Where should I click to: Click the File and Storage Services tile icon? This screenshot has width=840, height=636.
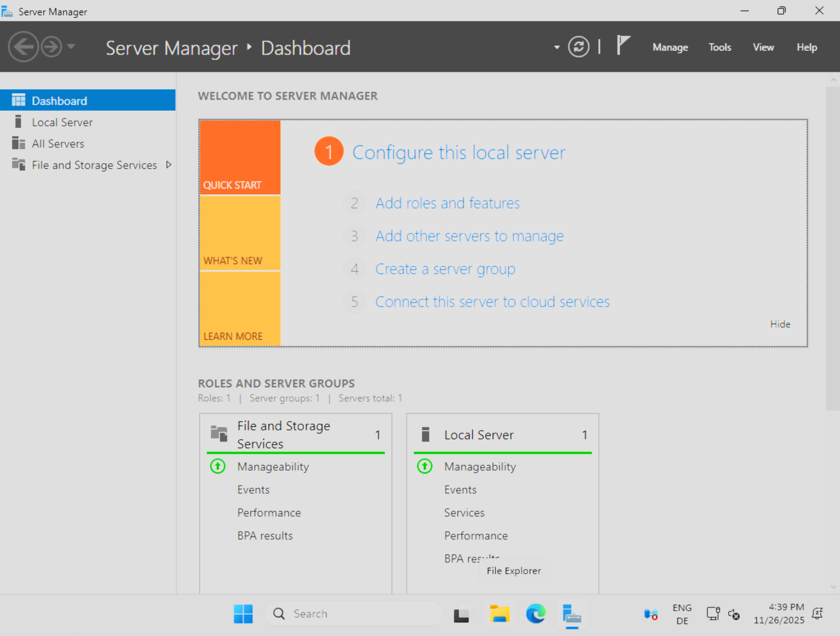click(x=219, y=434)
